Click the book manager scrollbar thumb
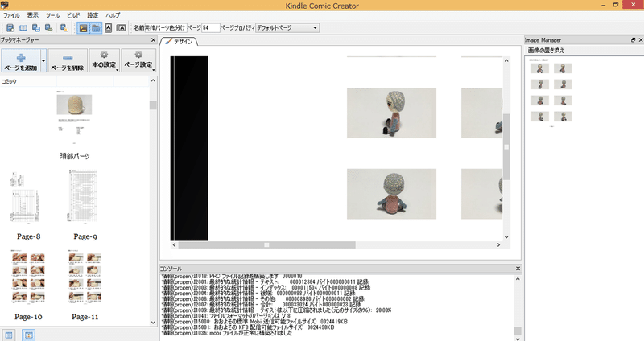The width and height of the screenshot is (644, 341). [153, 105]
